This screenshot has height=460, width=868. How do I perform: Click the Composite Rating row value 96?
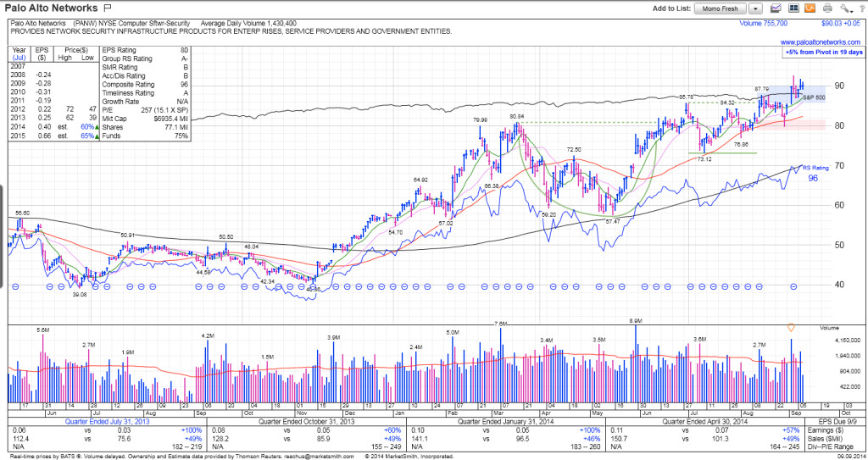tap(184, 85)
